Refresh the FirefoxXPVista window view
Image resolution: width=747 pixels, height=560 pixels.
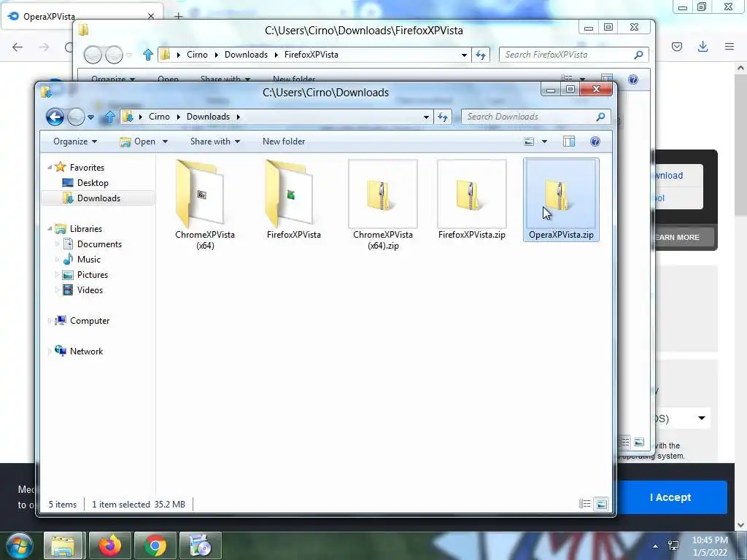pyautogui.click(x=481, y=55)
